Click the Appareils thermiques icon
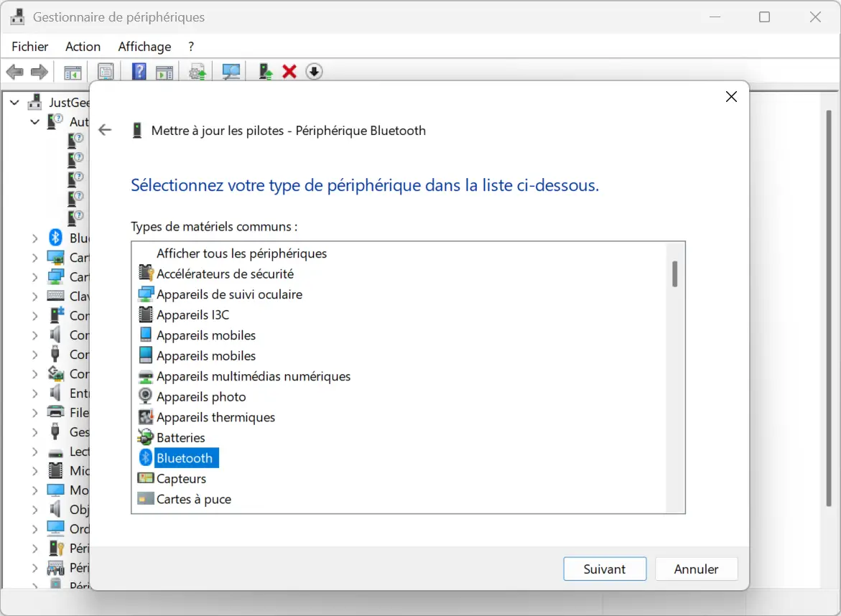Screen dimensions: 841x616 (146, 416)
